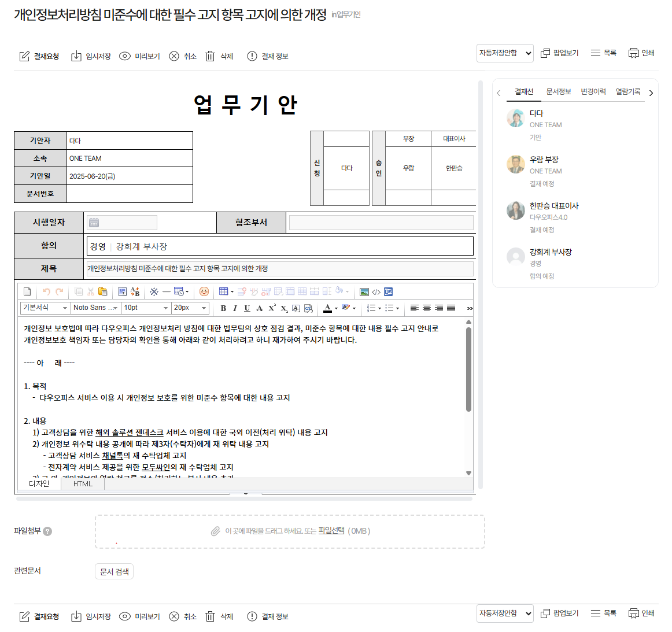Screen dimensions: 672x632
Task: Open the 10pt font size dropdown
Action: click(146, 308)
